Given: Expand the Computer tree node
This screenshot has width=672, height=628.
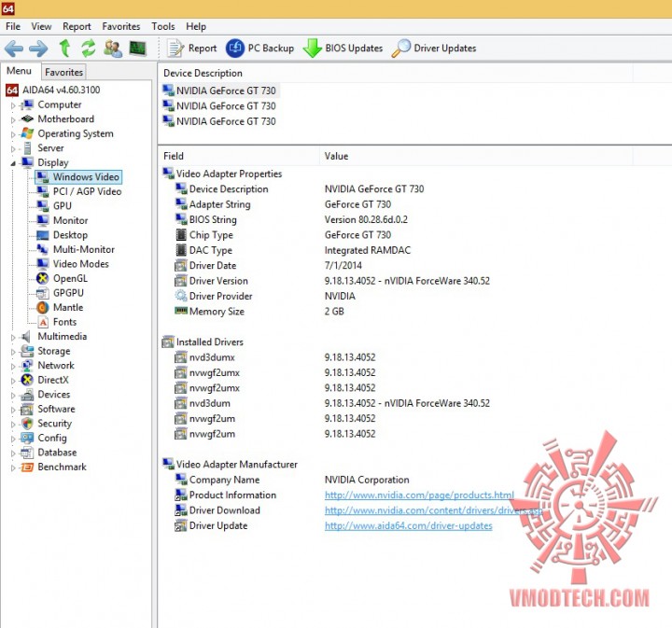Looking at the screenshot, I should [13, 105].
